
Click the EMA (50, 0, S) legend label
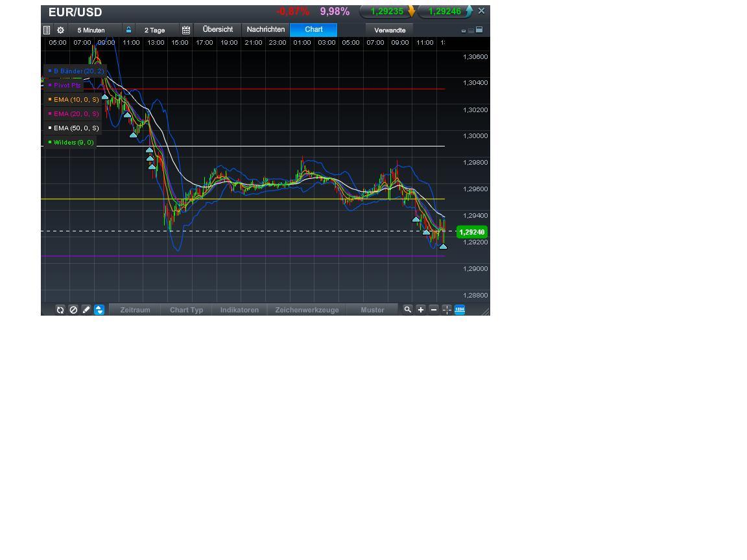(x=77, y=128)
